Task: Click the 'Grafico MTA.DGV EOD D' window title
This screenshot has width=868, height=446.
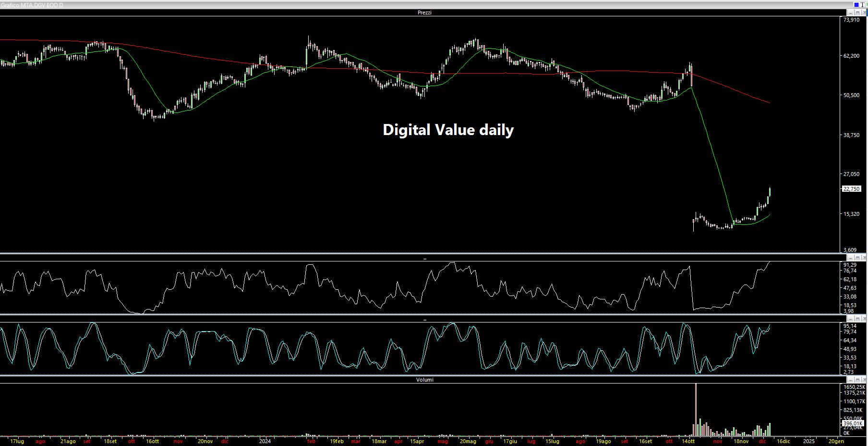Action: [x=32, y=5]
